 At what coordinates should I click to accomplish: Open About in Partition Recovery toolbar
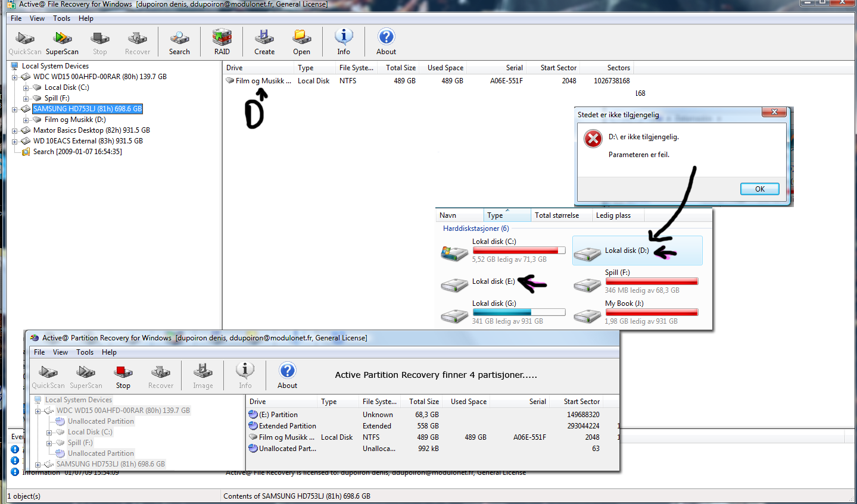(287, 377)
